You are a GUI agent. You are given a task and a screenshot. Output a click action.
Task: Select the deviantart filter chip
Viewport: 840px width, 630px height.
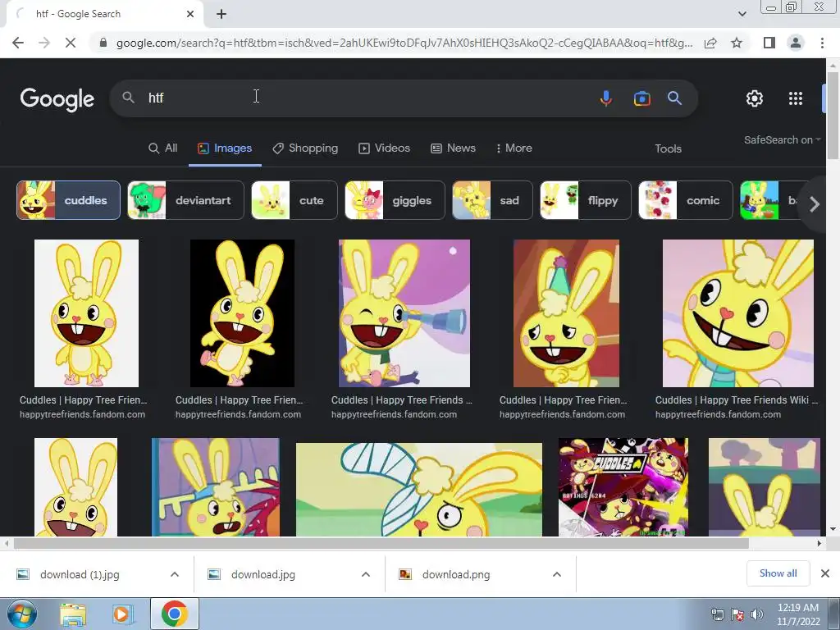186,200
